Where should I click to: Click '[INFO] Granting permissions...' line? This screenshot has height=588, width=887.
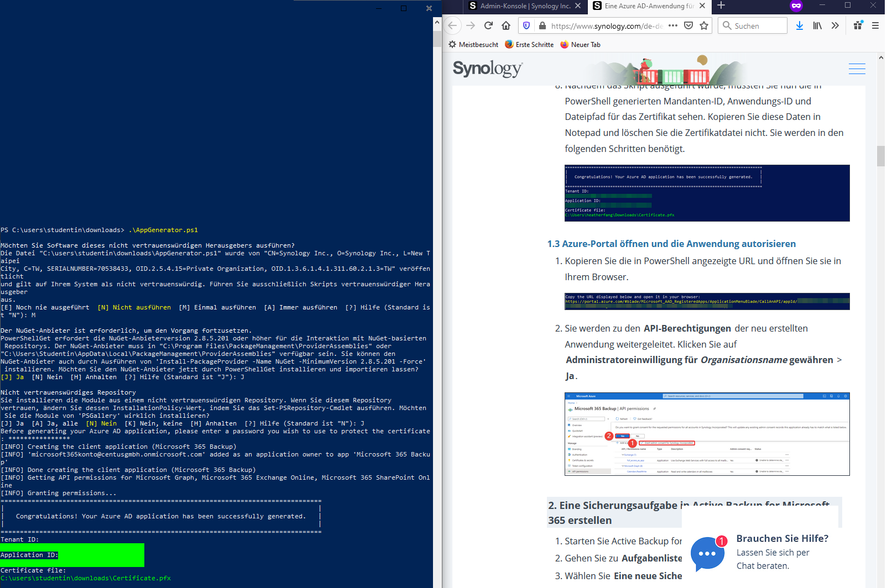point(59,493)
